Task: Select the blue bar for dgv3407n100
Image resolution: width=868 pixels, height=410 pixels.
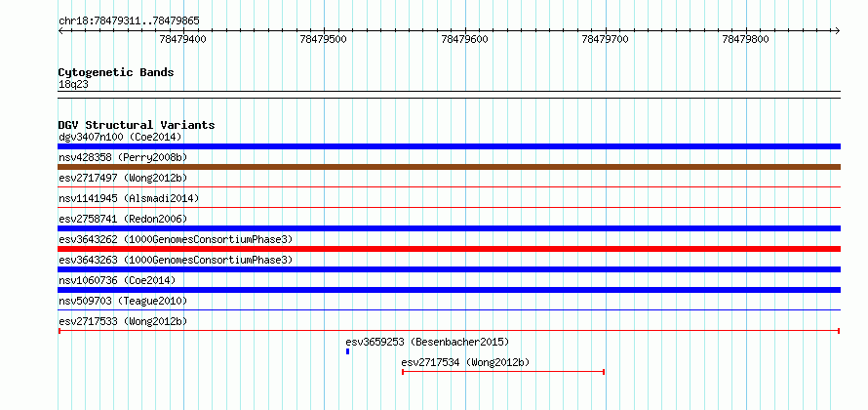Action: (x=449, y=146)
